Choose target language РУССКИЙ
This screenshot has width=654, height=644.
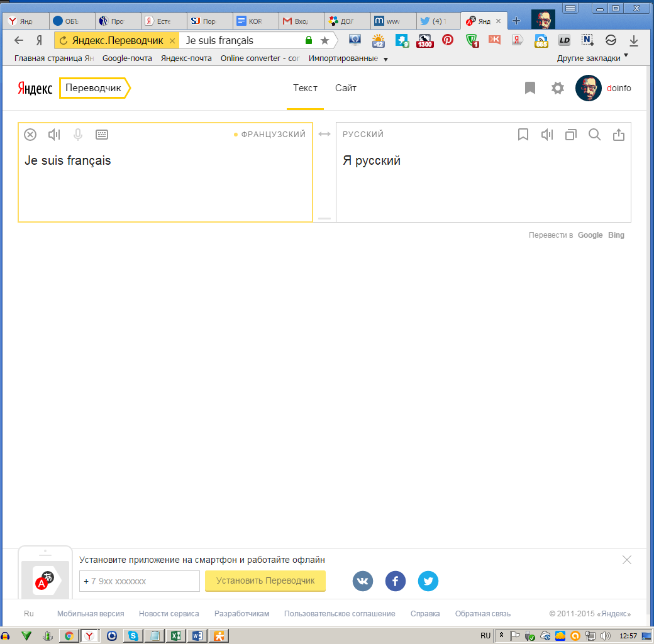pos(363,135)
